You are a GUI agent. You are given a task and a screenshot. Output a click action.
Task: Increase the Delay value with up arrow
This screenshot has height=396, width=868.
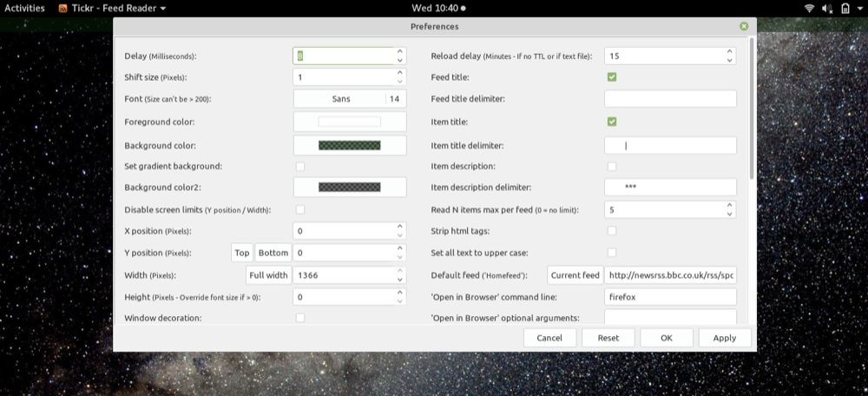click(x=399, y=51)
